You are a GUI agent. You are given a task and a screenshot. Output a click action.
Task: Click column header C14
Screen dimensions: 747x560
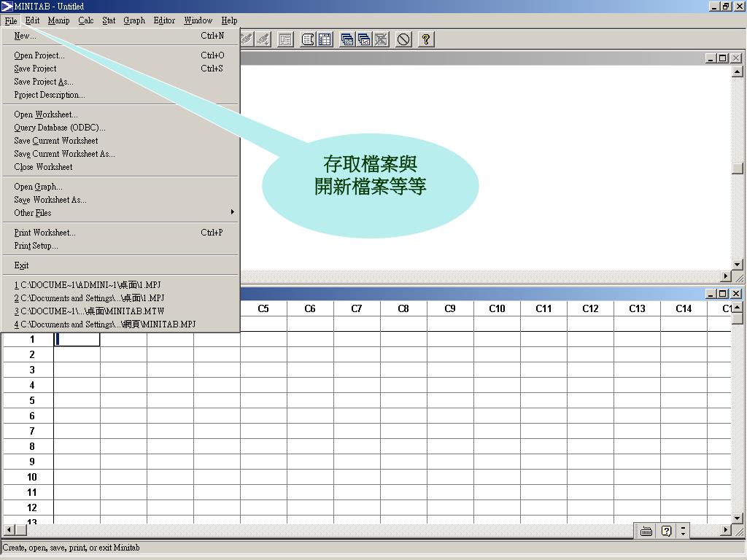[x=684, y=308]
